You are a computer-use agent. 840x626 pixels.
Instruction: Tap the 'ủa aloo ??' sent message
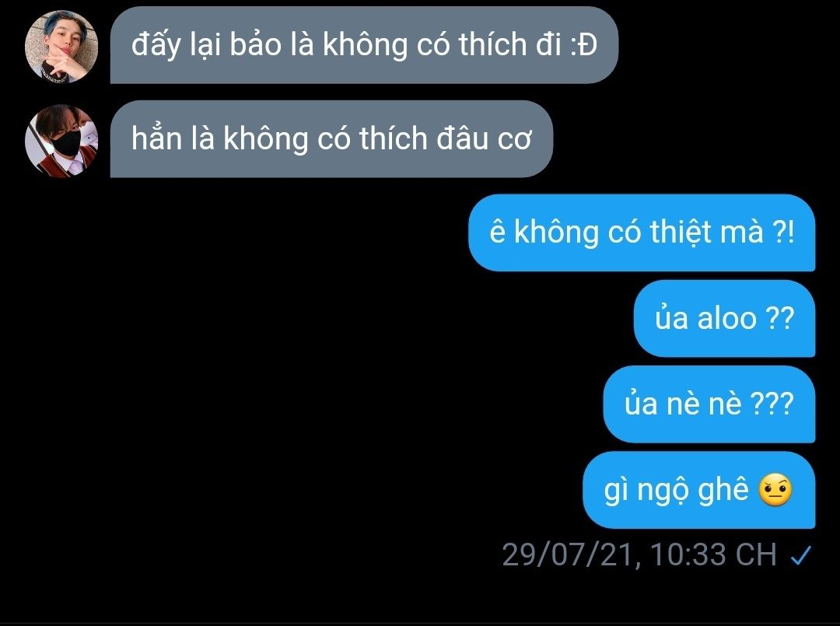click(724, 318)
